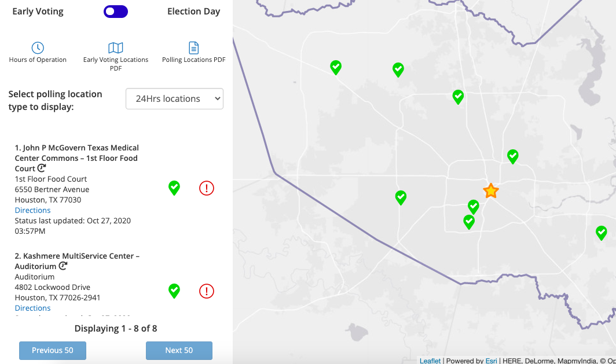Image resolution: width=616 pixels, height=364 pixels.
Task: Click the Previous 50 button
Action: [53, 350]
